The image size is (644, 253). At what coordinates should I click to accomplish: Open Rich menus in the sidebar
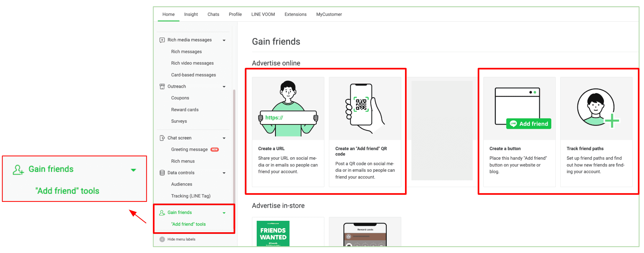coord(183,161)
